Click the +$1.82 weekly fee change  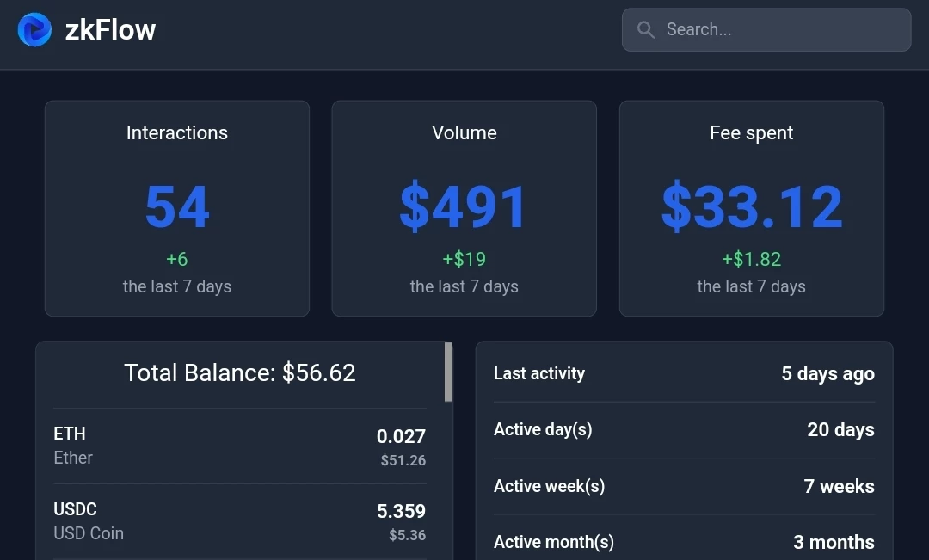coord(751,259)
